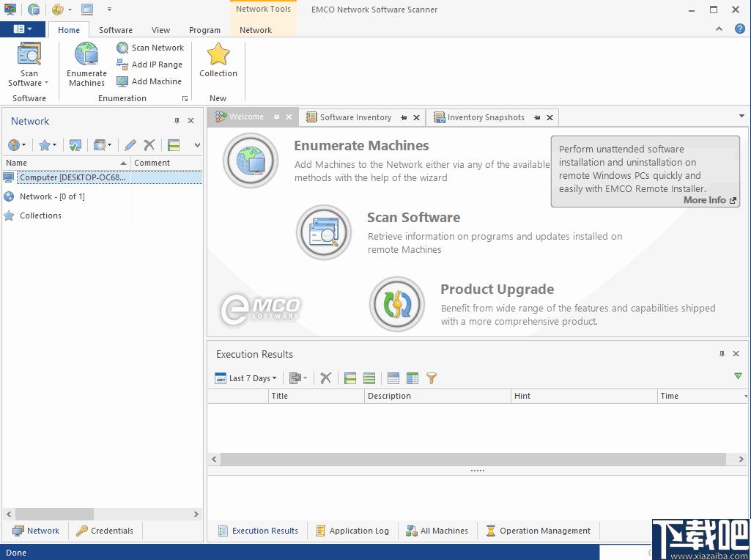Screen dimensions: 751x560
Task: Sort by the Name column header
Action: (66, 163)
